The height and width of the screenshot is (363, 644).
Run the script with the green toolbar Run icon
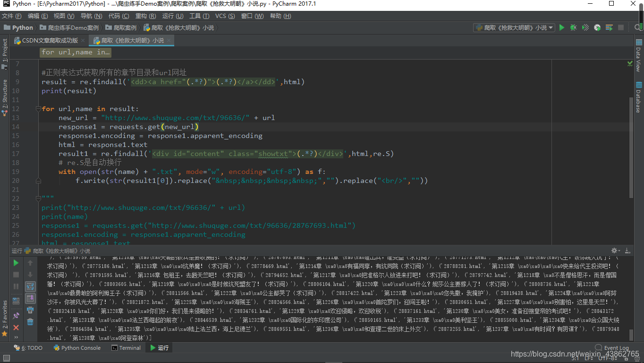coord(561,28)
